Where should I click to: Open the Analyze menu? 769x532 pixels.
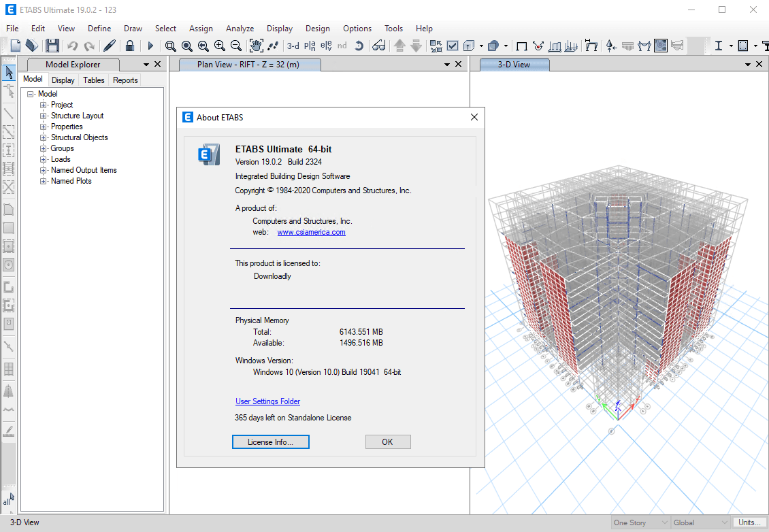pos(240,29)
